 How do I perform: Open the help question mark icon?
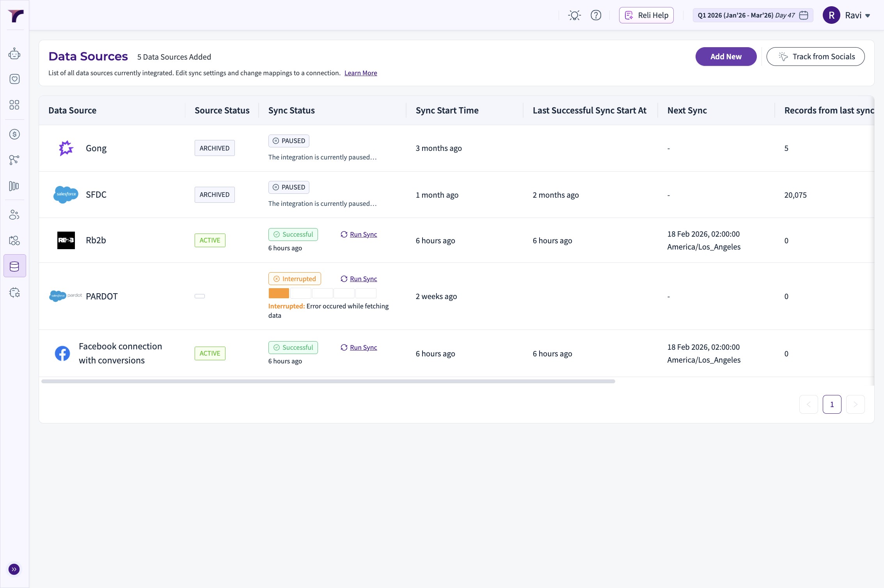(x=596, y=16)
